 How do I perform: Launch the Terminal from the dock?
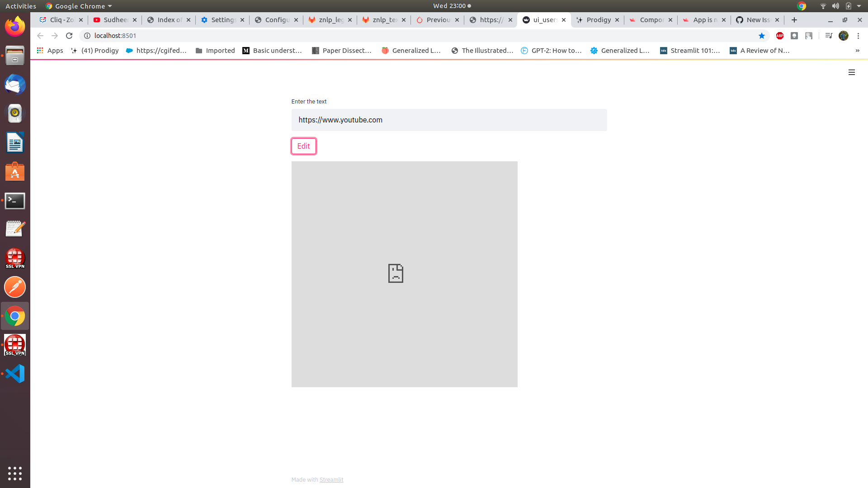click(x=15, y=201)
